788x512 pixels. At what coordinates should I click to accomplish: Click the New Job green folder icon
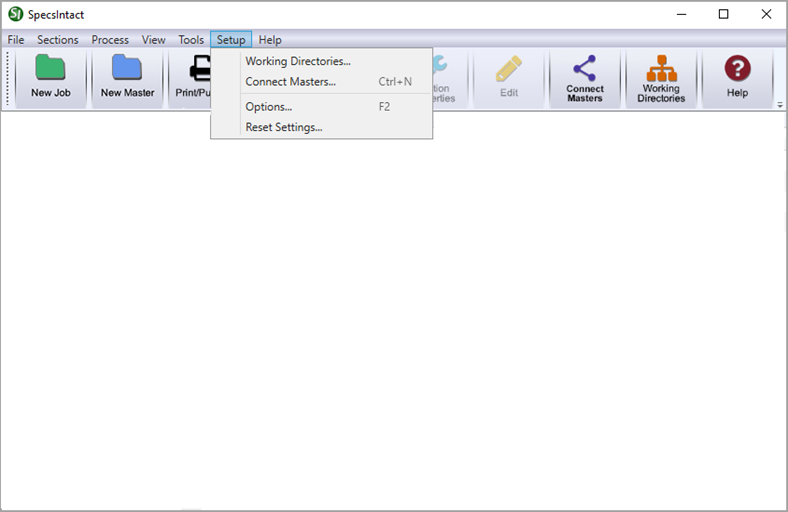[x=50, y=67]
